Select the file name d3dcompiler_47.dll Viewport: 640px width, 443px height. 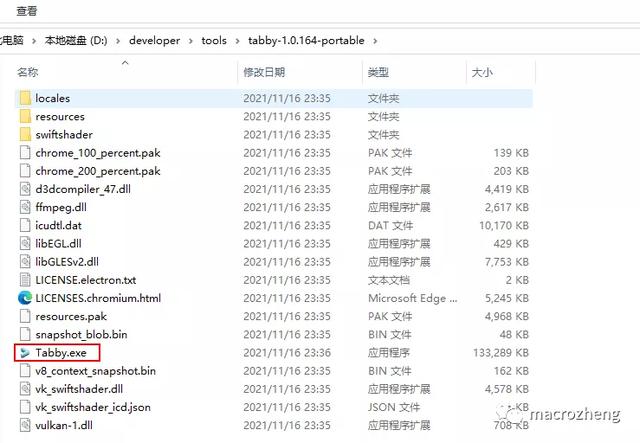coord(83,189)
